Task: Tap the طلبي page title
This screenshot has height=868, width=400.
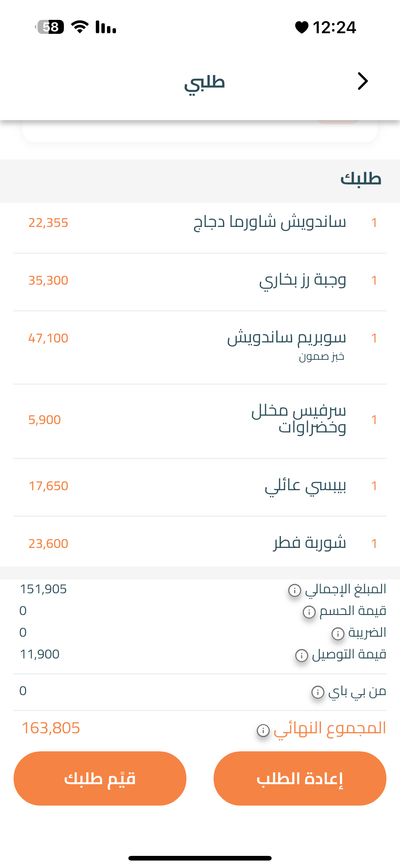Action: 204,82
